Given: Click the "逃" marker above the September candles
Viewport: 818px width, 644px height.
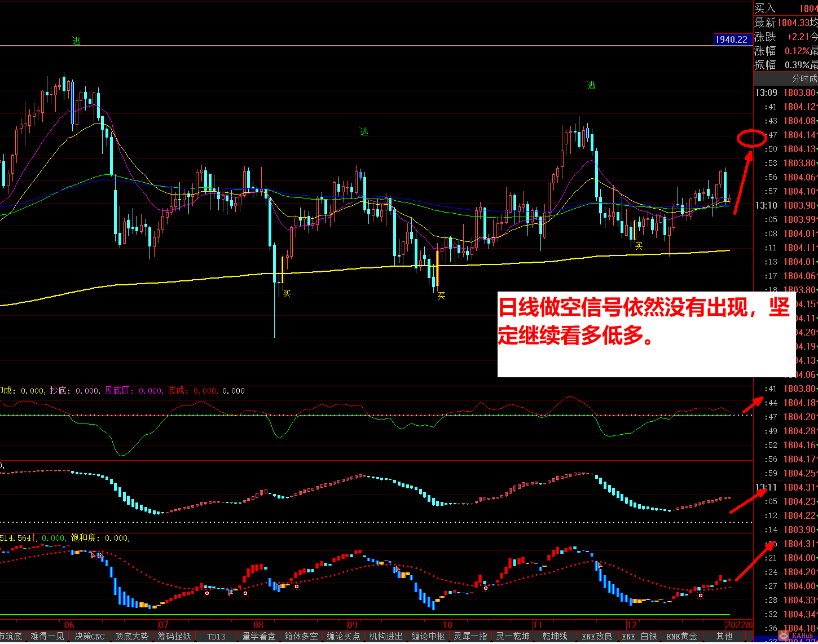Looking at the screenshot, I should click(364, 131).
